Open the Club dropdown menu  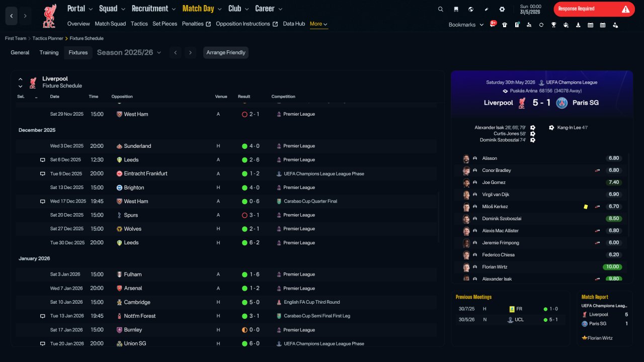click(x=238, y=9)
